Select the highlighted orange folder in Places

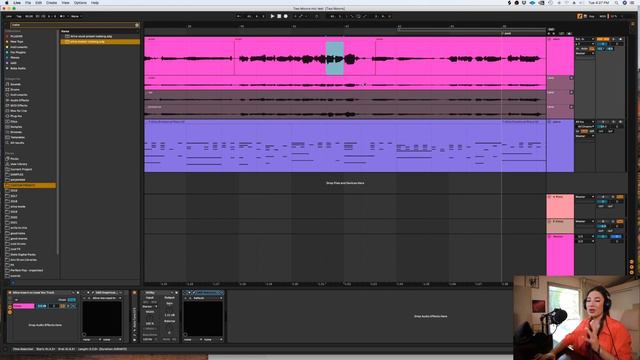[x=30, y=185]
